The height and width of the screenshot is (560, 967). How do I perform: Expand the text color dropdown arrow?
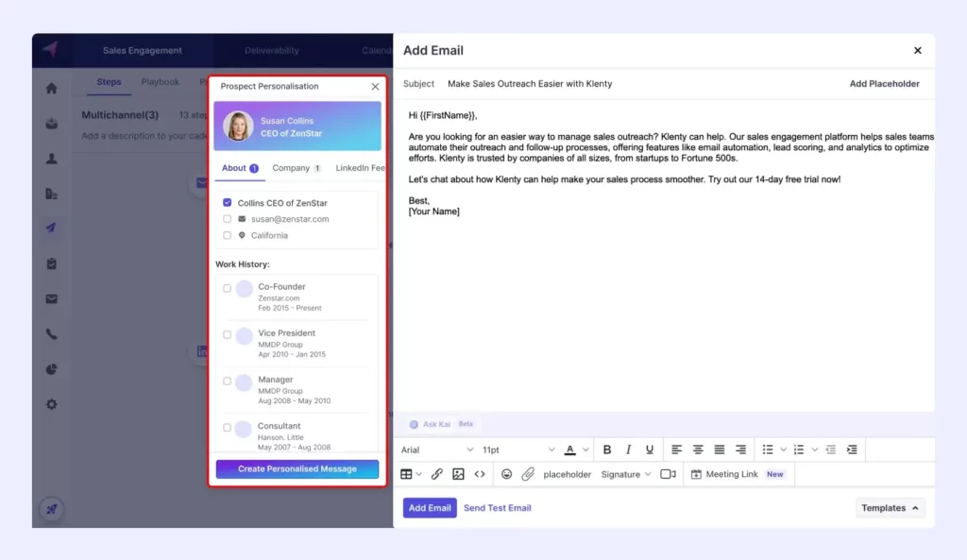pos(585,450)
